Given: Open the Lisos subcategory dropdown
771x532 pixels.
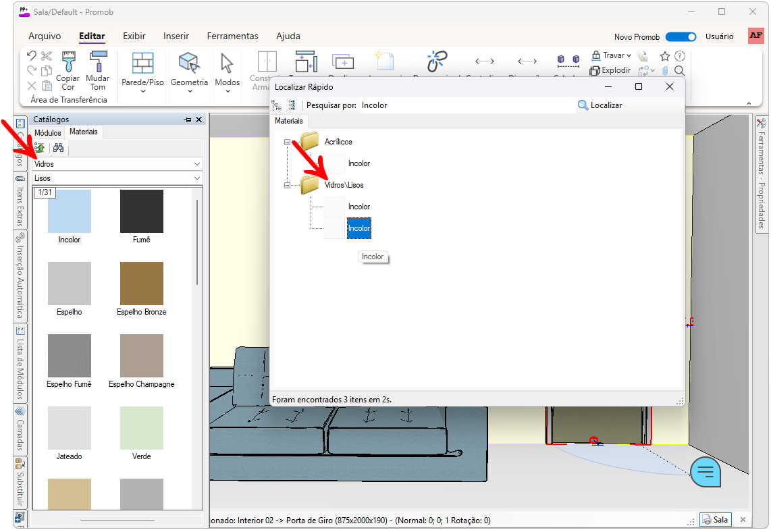Looking at the screenshot, I should pyautogui.click(x=197, y=178).
